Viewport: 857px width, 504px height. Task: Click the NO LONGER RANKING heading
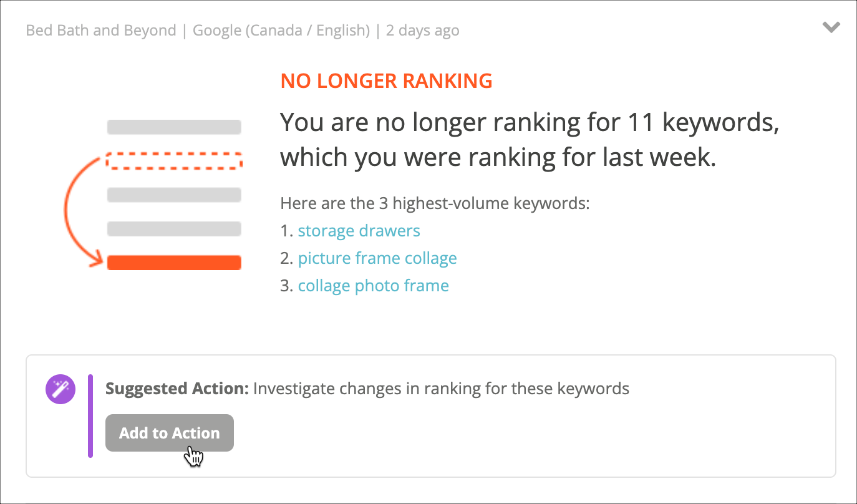pos(386,81)
